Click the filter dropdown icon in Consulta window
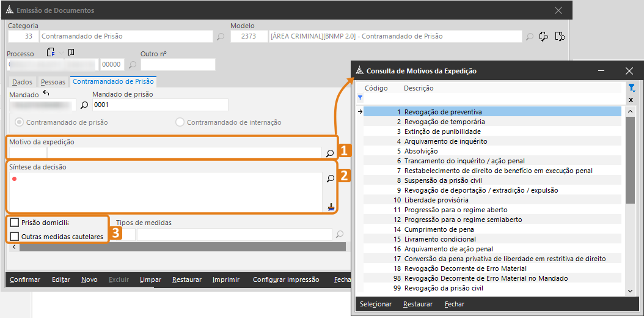 point(632,87)
